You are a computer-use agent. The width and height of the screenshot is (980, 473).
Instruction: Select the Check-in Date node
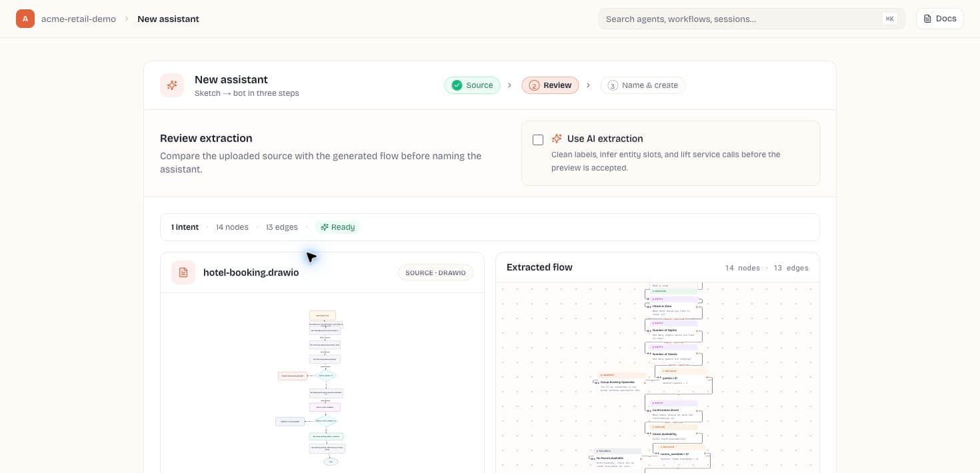[x=673, y=308]
